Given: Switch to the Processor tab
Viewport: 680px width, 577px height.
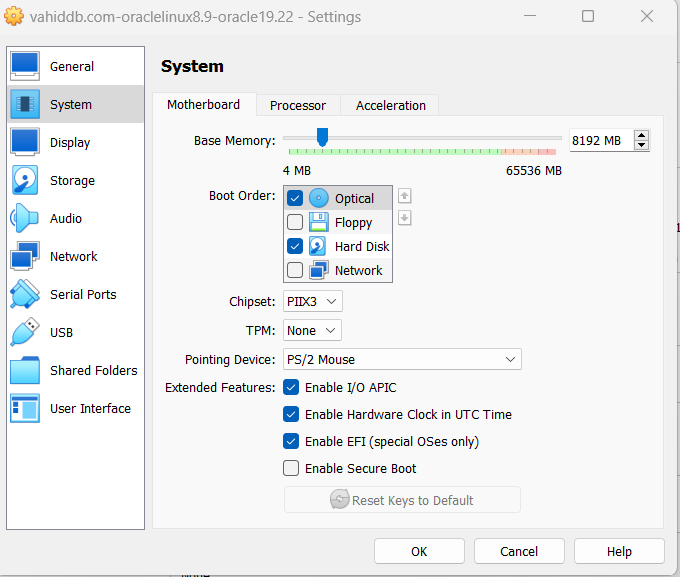Looking at the screenshot, I should click(x=298, y=105).
